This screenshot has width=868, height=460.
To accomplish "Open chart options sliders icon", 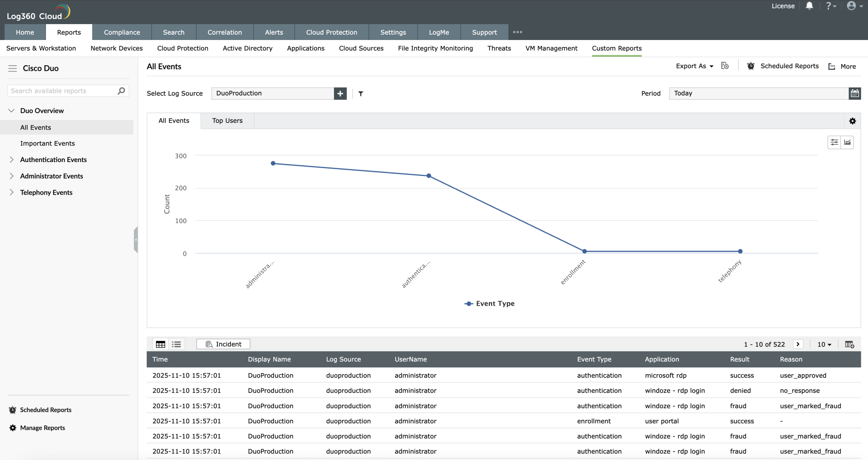I will click(834, 142).
